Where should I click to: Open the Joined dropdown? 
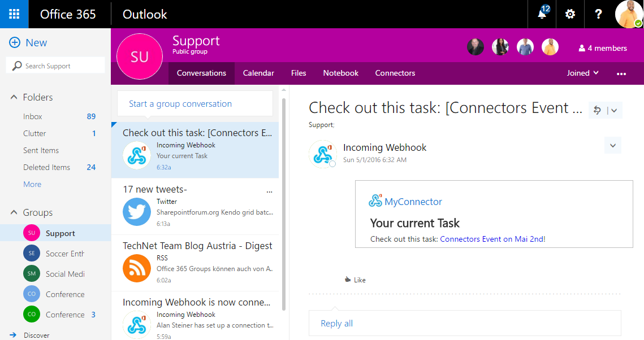[x=582, y=73]
